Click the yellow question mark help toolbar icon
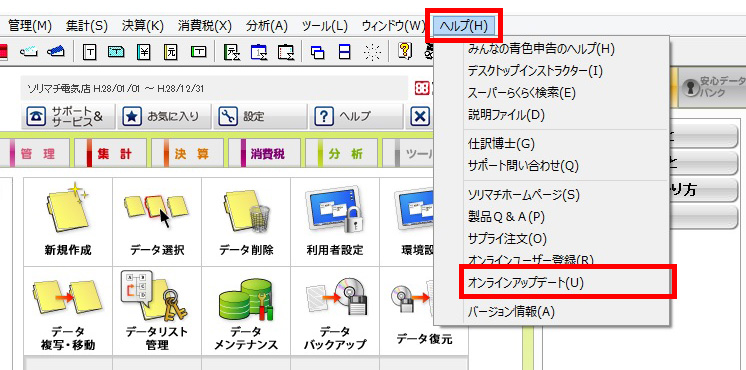This screenshot has height=370, width=746. (x=404, y=50)
